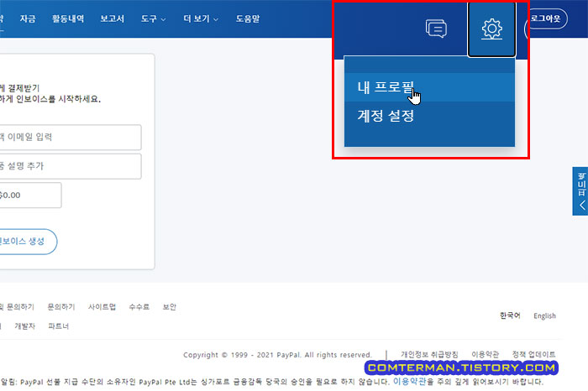Image resolution: width=588 pixels, height=391 pixels.
Task: Open the 개인정보 취급방침 link
Action: click(x=429, y=354)
